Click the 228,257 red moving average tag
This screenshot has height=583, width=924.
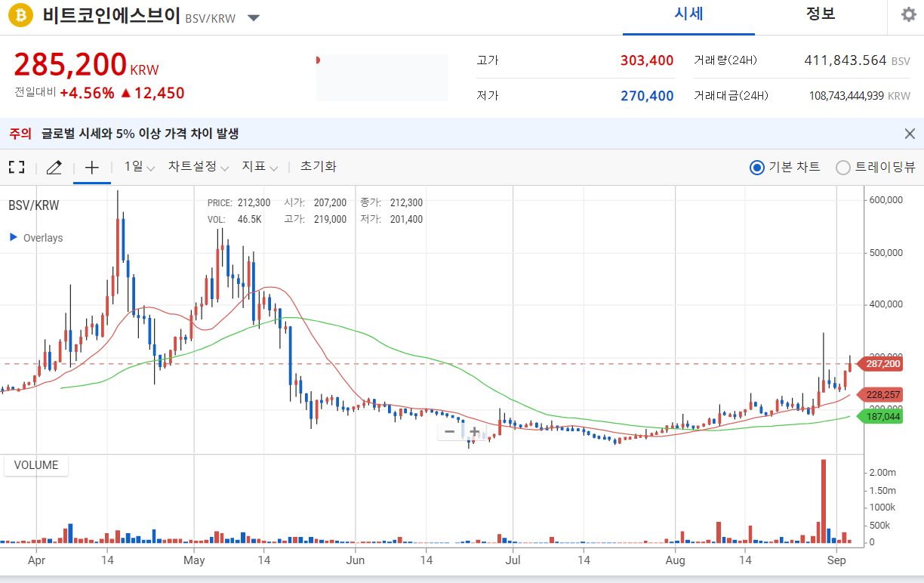click(881, 395)
